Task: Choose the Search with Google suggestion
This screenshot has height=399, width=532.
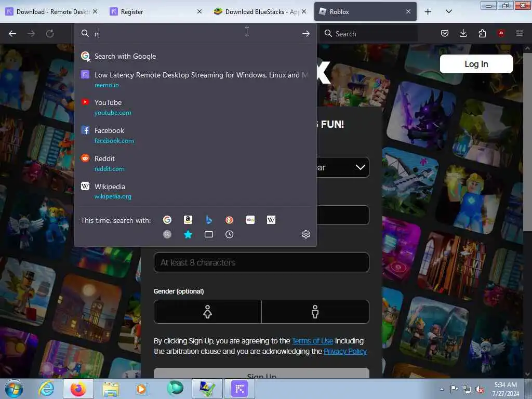Action: (x=195, y=56)
